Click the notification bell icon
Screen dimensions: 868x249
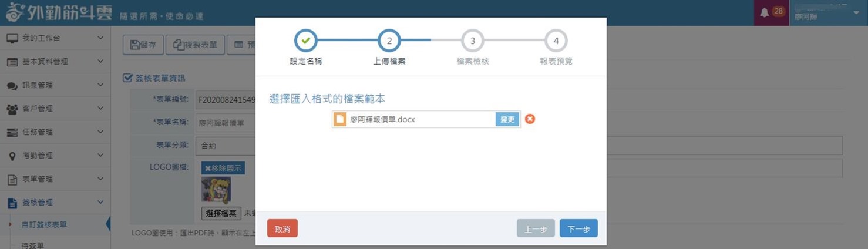click(x=764, y=13)
